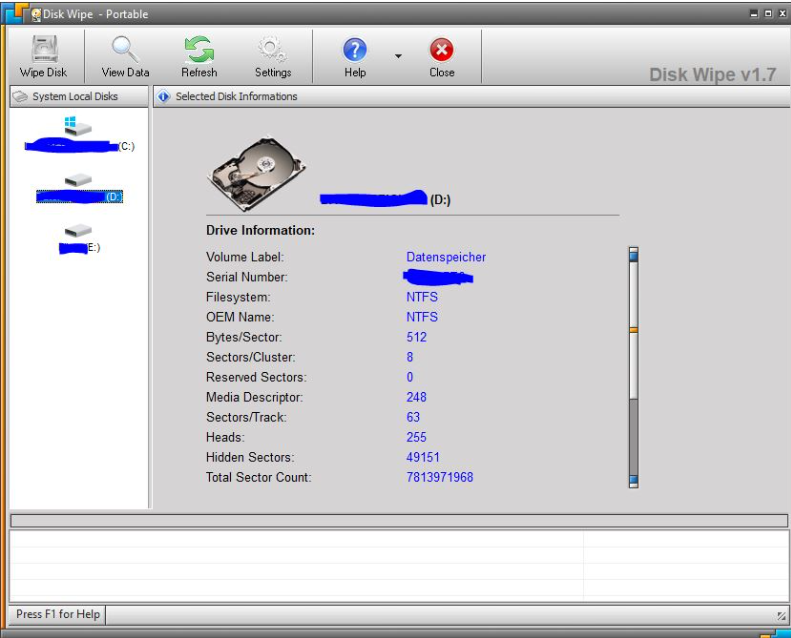The height and width of the screenshot is (638, 791).
Task: Click Sectors/Cluster value 8
Action: pos(410,358)
